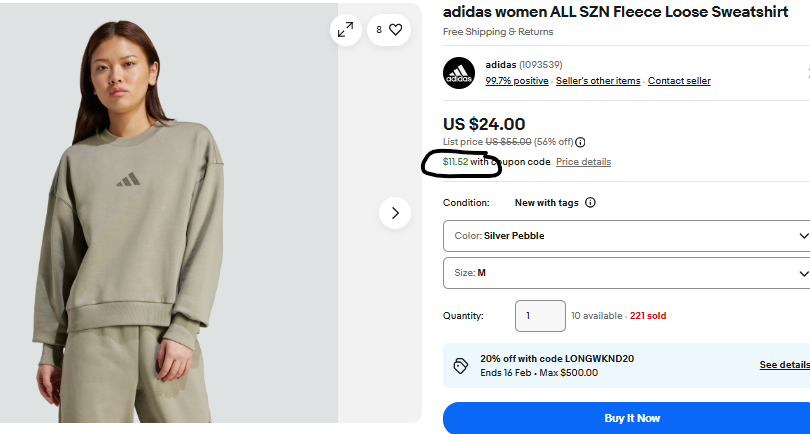Viewport: 810px width, 434px height.
Task: Visit the adidas seller name link
Action: point(500,65)
